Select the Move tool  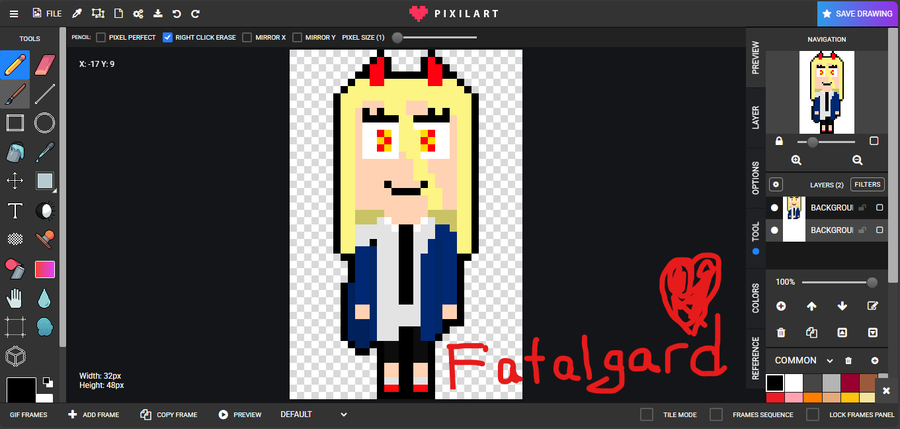click(15, 181)
